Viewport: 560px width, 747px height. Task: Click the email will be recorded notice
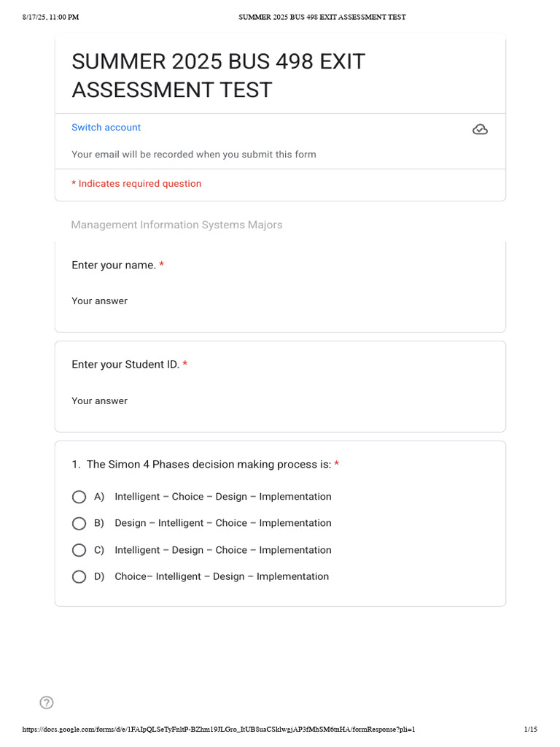[194, 155]
